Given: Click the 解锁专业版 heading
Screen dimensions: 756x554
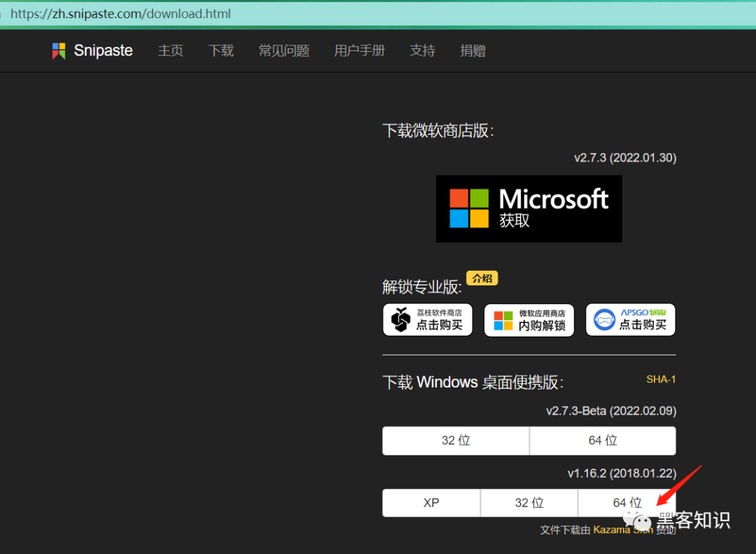Looking at the screenshot, I should coord(422,287).
